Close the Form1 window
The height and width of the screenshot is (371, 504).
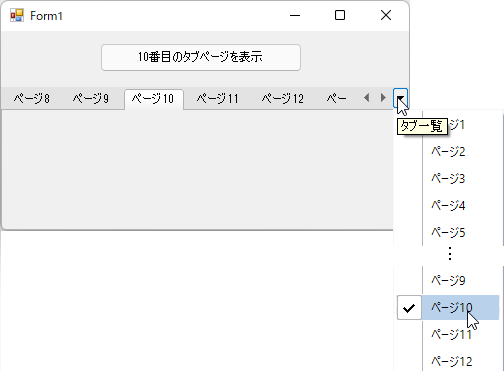coord(386,15)
